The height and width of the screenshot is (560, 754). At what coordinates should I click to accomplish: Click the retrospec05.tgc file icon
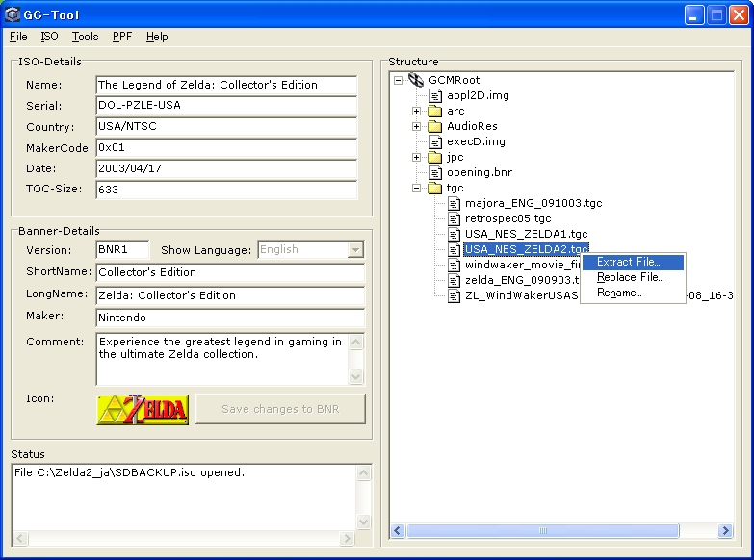click(454, 218)
